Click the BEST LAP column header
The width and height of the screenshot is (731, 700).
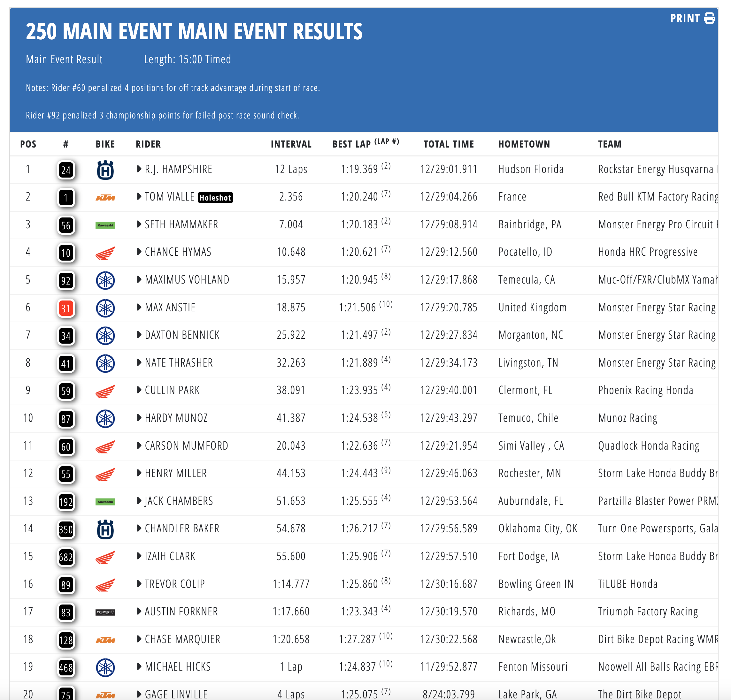365,143
